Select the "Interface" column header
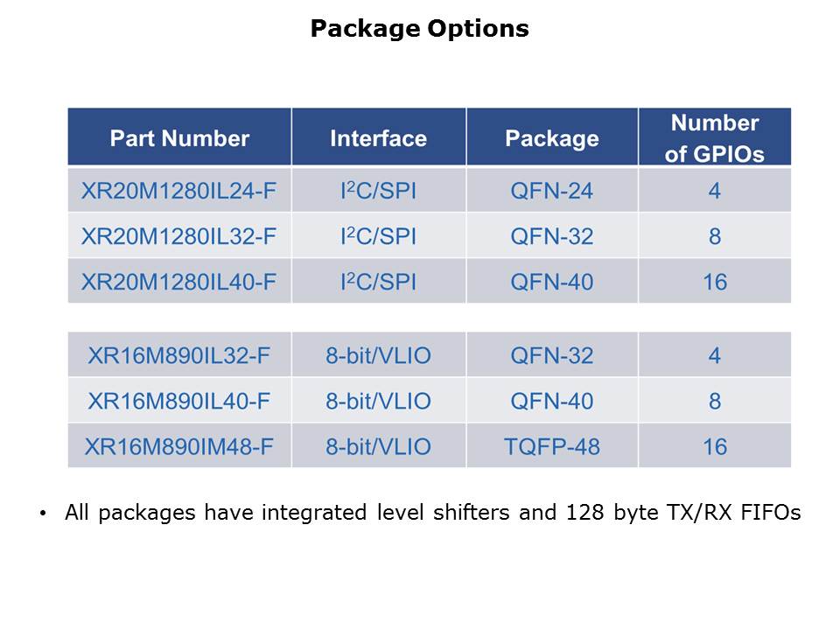Screen dimensions: 840x630 378,138
